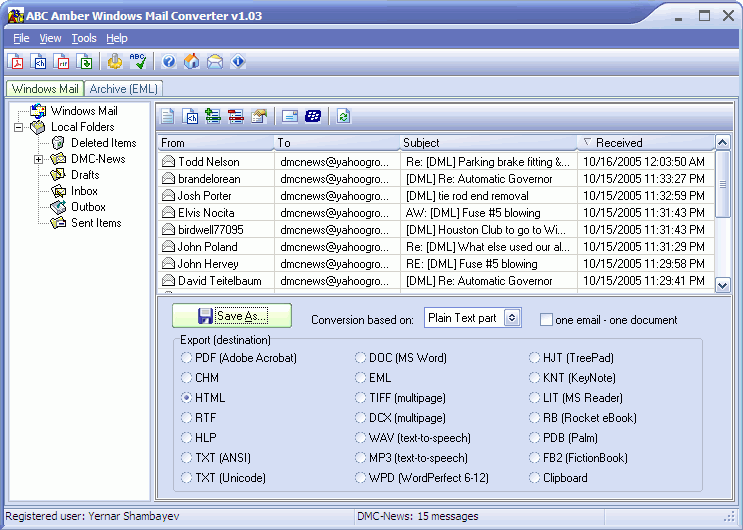Select LIT (MS Reader) format

click(x=535, y=398)
